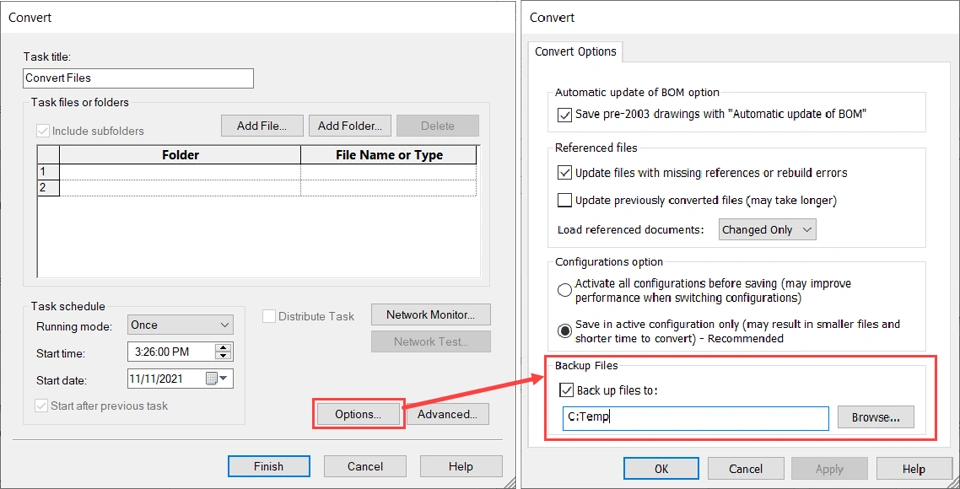Toggle Start after previous task checkbox

[42, 406]
